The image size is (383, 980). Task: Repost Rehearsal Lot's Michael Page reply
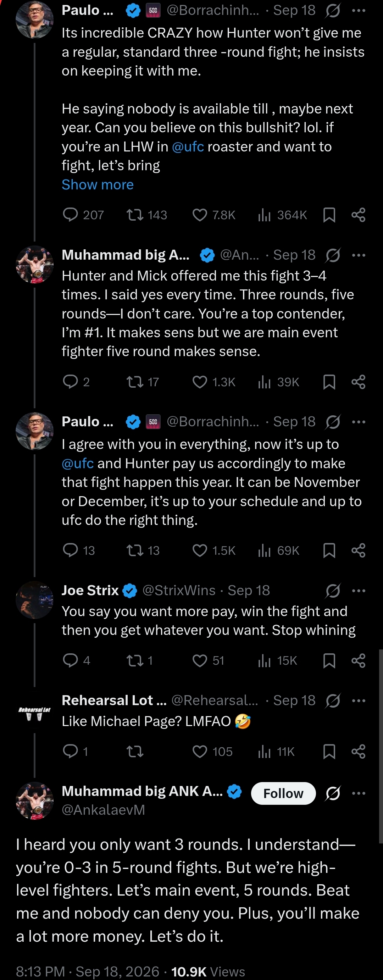click(135, 751)
